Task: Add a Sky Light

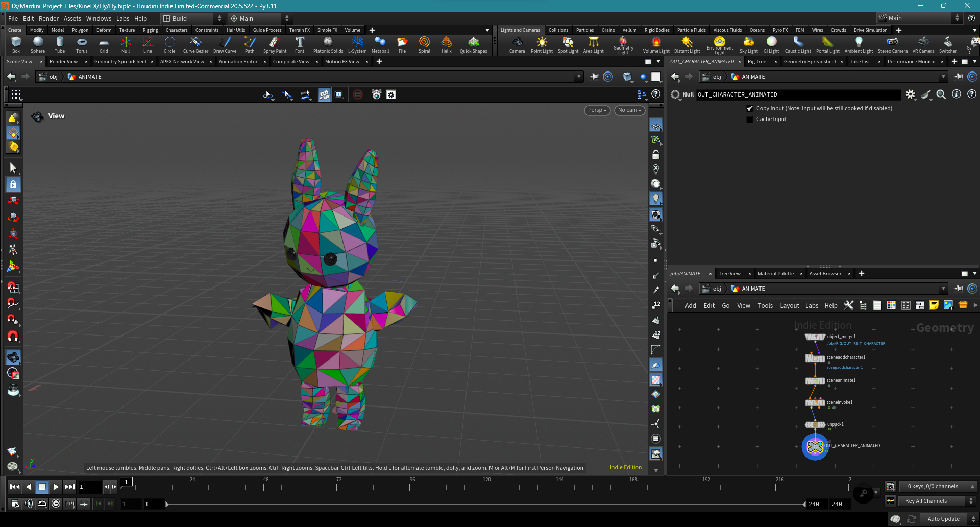Action: (x=749, y=45)
